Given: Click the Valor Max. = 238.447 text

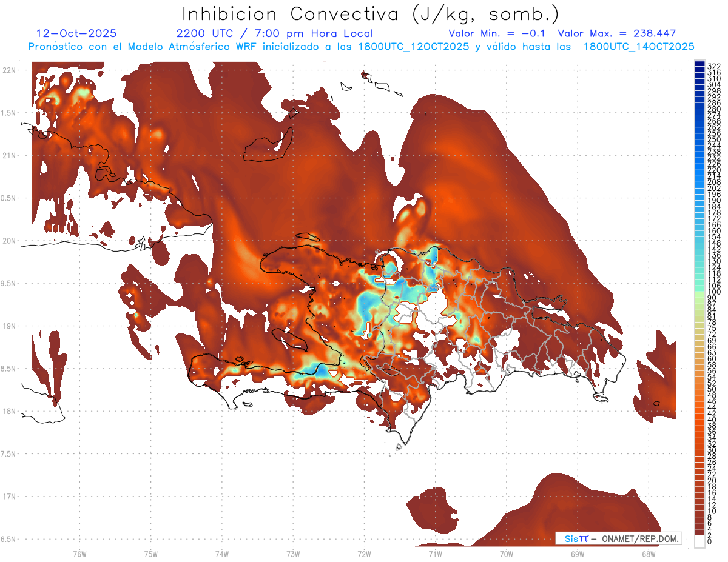Looking at the screenshot, I should (x=616, y=34).
